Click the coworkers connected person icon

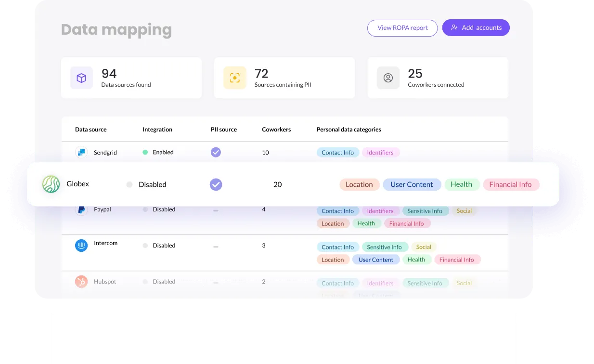coord(388,78)
